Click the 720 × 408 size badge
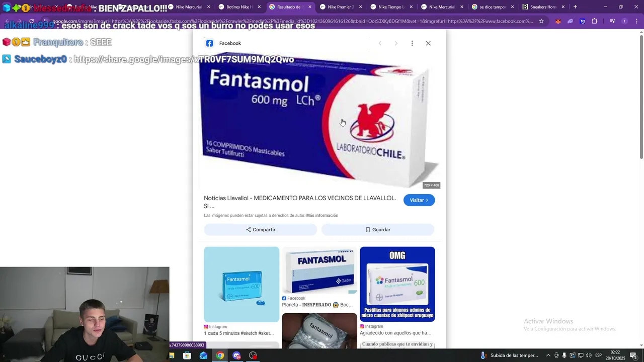Screen dimensions: 644x362 pos(431,185)
